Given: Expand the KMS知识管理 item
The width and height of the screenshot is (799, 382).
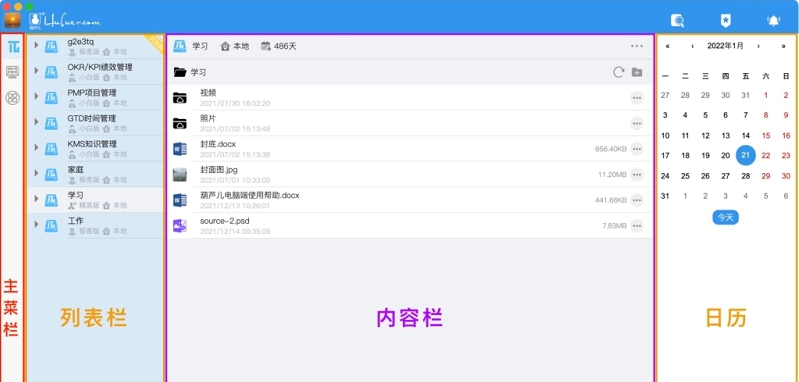Looking at the screenshot, I should [x=36, y=147].
